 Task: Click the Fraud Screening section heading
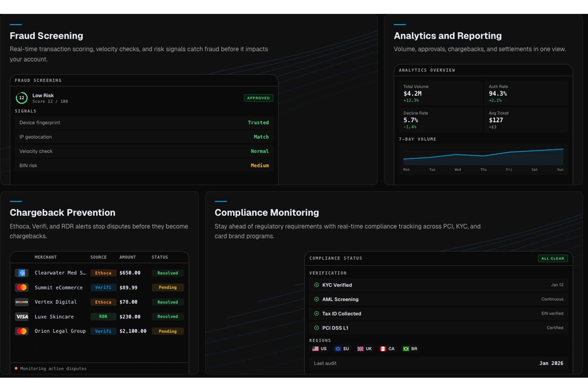point(46,36)
